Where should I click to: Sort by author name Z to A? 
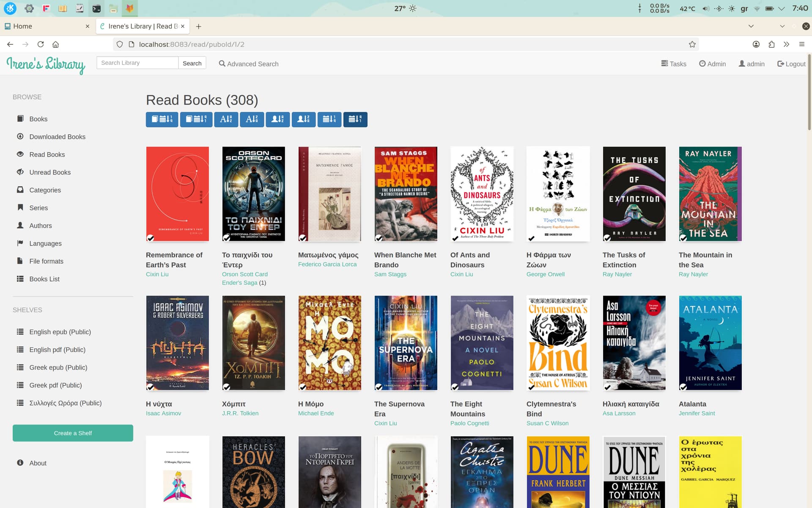304,119
